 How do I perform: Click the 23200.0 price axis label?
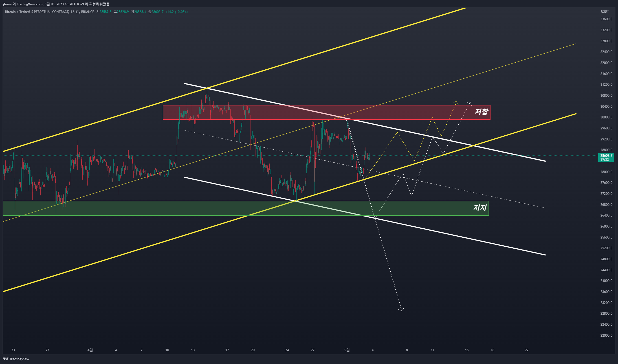[606, 303]
